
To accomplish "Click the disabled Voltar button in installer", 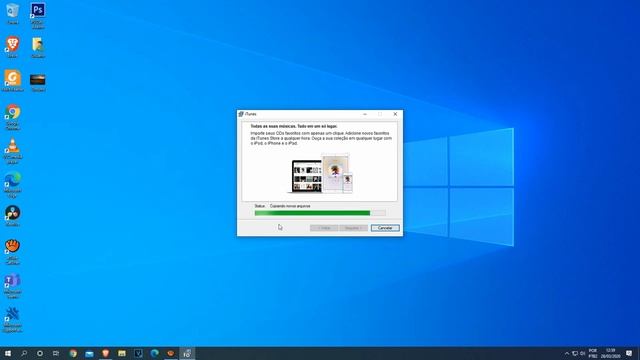I will pyautogui.click(x=324, y=228).
